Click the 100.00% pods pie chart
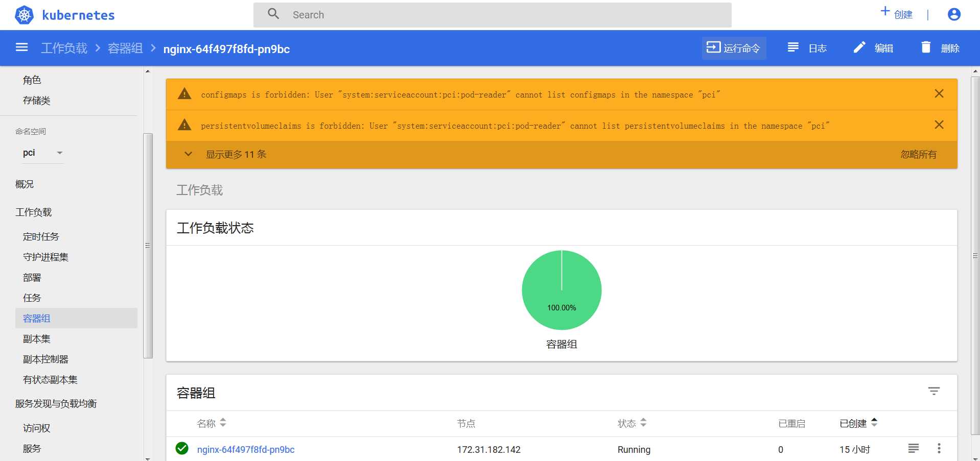 point(562,290)
